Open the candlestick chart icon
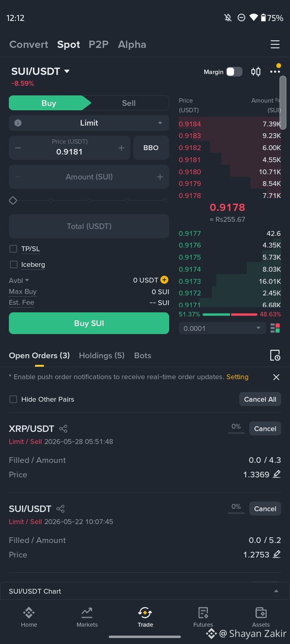Image resolution: width=290 pixels, height=644 pixels. coord(256,72)
